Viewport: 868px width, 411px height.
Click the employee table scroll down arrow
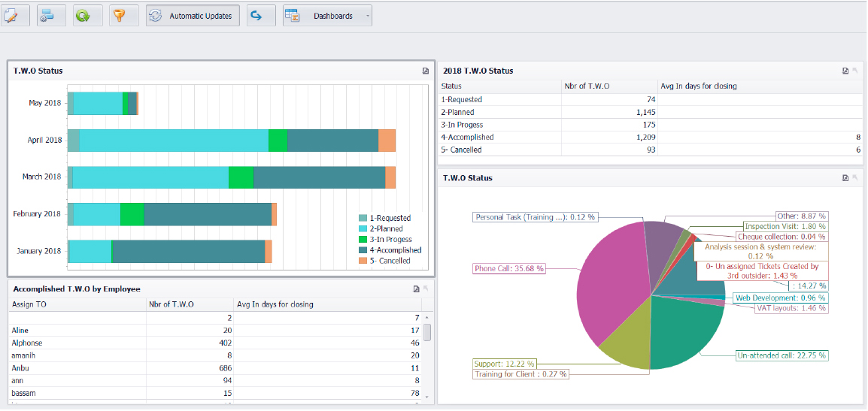(427, 397)
